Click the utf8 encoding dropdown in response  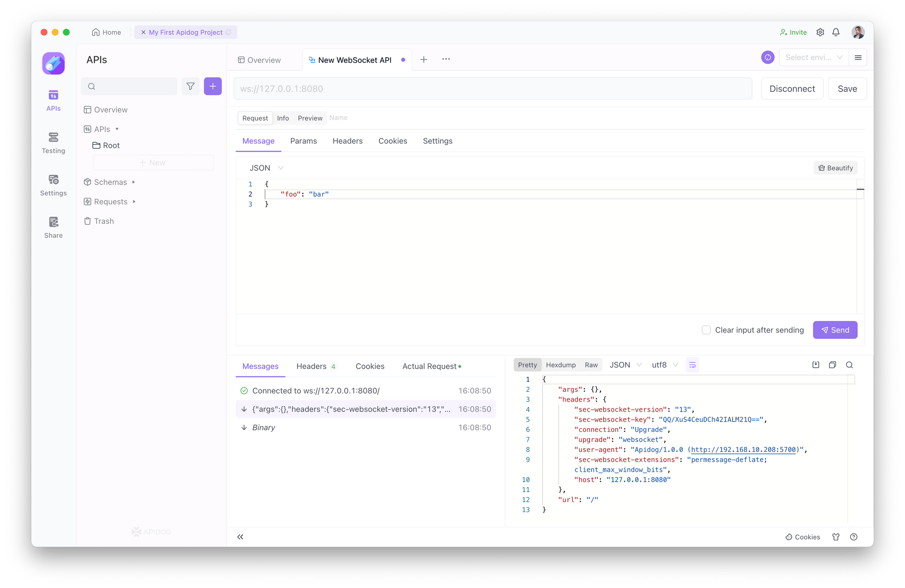coord(663,365)
